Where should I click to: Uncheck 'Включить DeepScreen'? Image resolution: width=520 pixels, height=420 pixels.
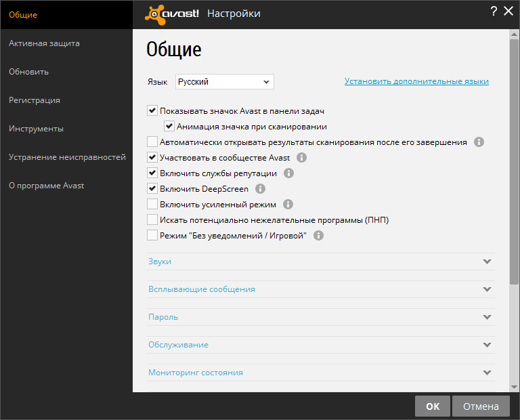(x=152, y=189)
